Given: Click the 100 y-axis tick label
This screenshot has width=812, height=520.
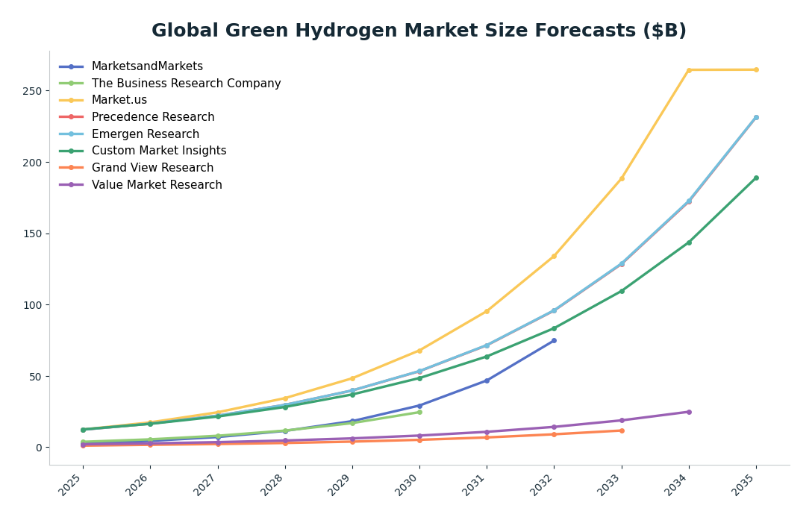Looking at the screenshot, I should [32, 305].
